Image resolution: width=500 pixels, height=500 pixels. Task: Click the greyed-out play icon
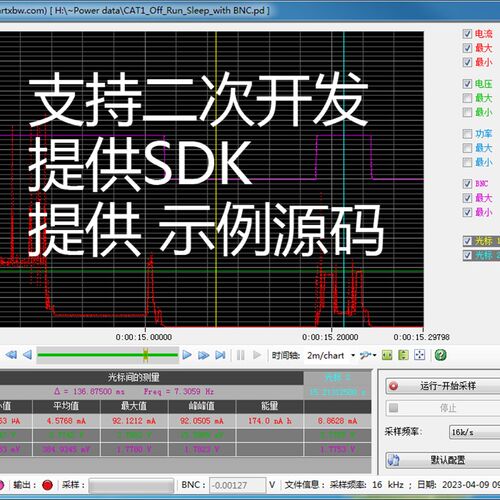[x=257, y=355]
